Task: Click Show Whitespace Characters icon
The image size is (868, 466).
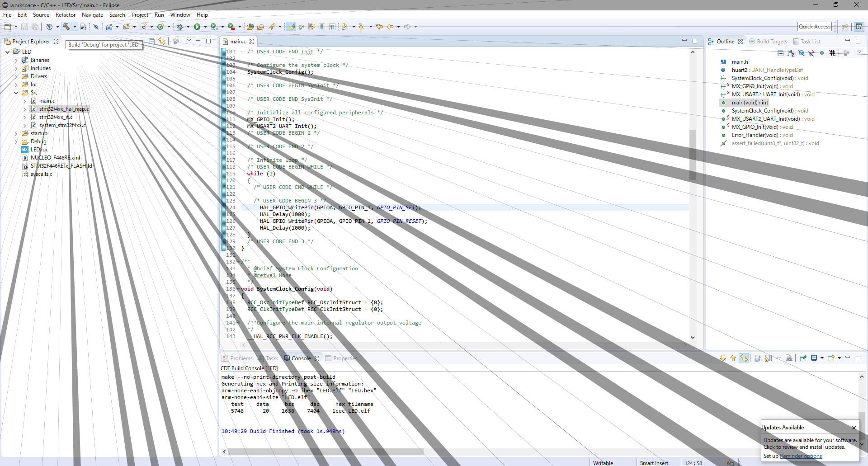Action: 333,26
